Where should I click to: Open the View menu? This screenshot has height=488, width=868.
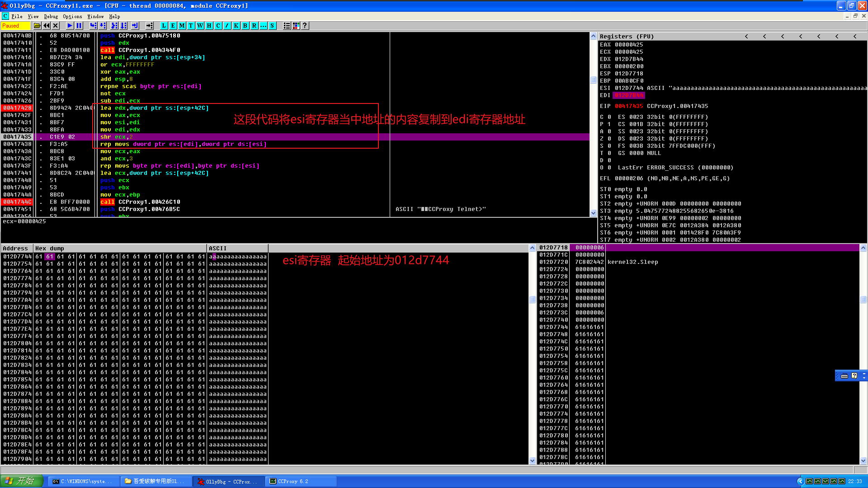pos(33,16)
